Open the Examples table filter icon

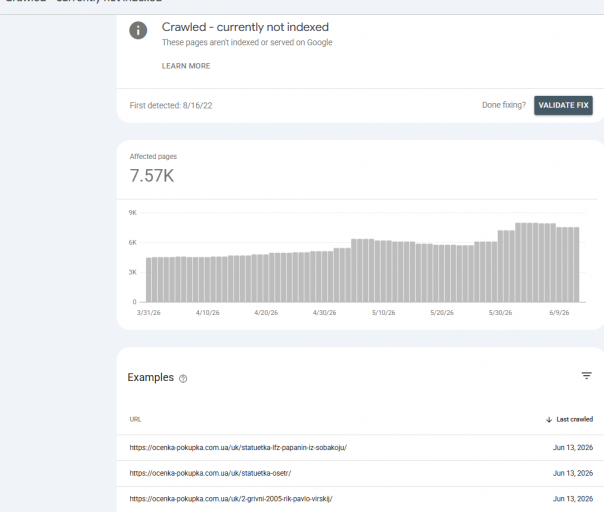pos(586,376)
